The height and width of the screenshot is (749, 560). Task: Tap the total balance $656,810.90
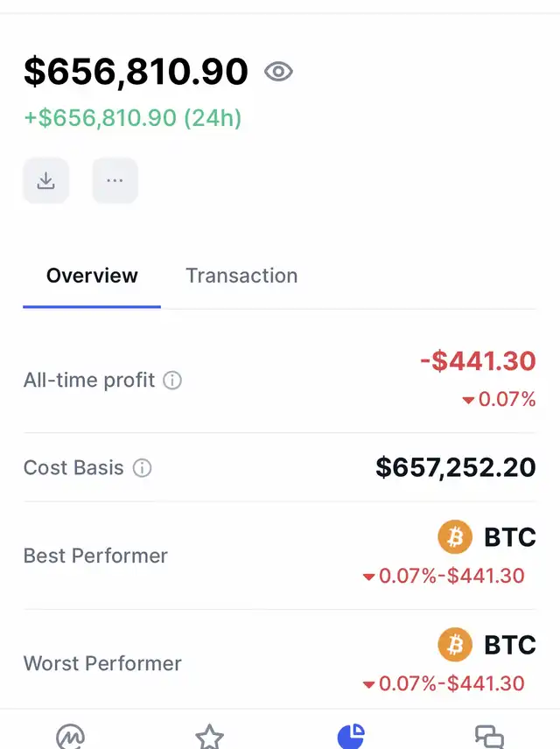point(136,72)
